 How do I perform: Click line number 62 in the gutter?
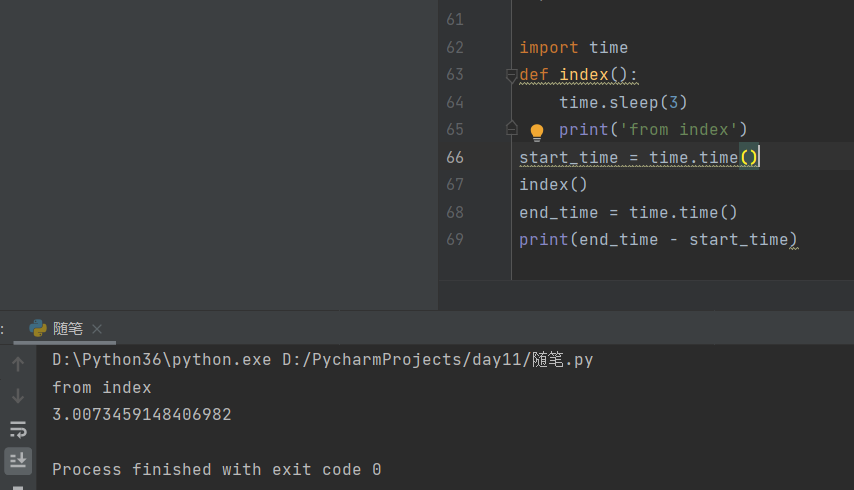tap(455, 47)
